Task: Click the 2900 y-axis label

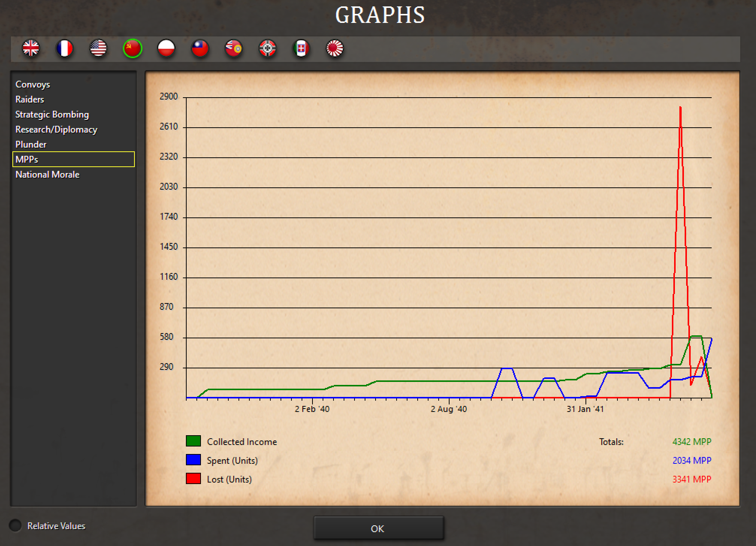Action: (169, 97)
